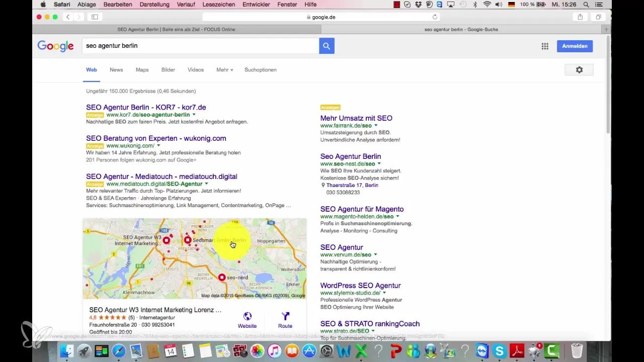The image size is (644, 362).
Task: Expand arrow next to wukonig.com URL
Action: click(158, 146)
